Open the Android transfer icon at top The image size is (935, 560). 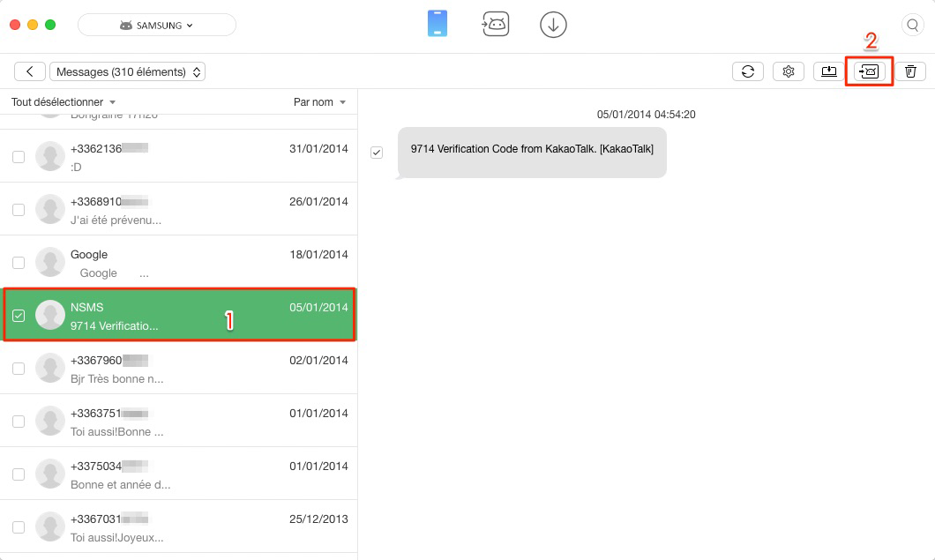495,25
